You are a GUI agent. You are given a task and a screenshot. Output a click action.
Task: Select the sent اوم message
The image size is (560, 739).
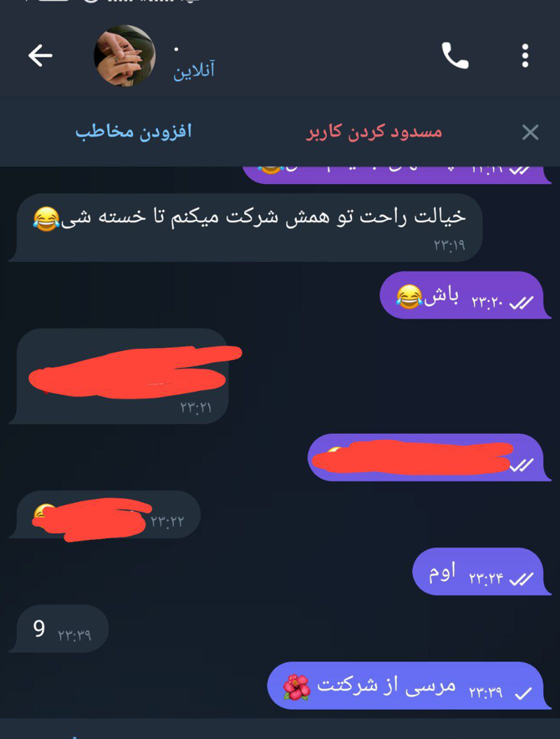[x=482, y=571]
